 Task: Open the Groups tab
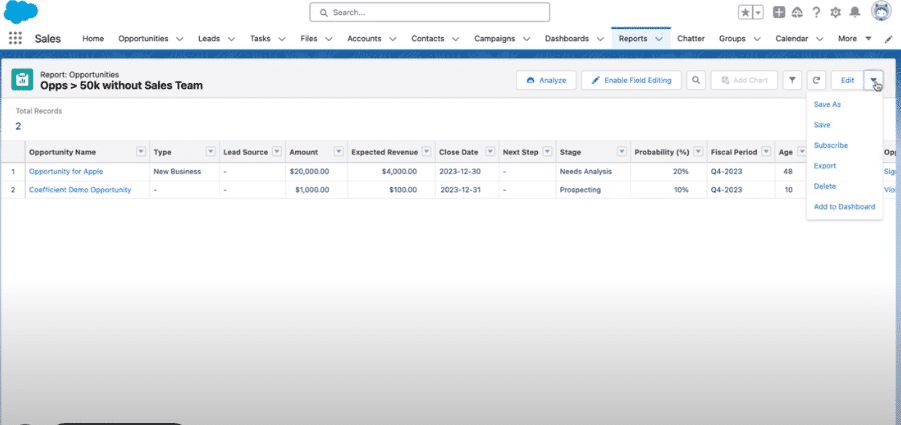(732, 38)
